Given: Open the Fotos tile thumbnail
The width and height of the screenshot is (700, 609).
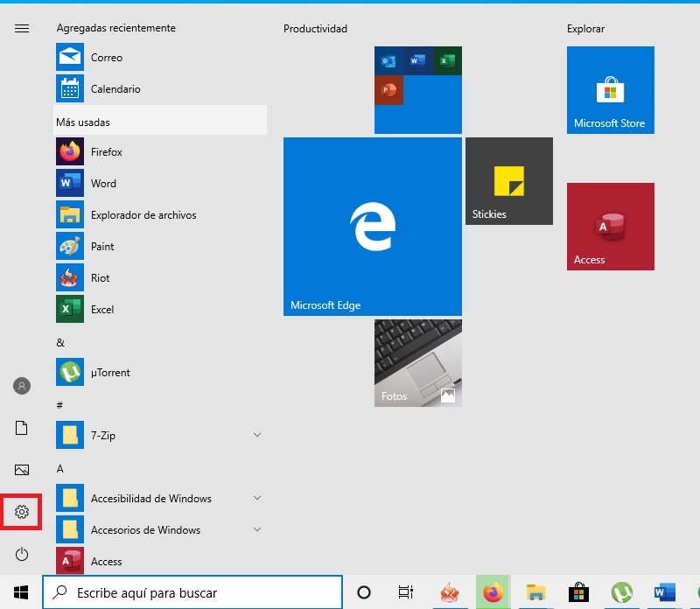Looking at the screenshot, I should click(x=417, y=362).
